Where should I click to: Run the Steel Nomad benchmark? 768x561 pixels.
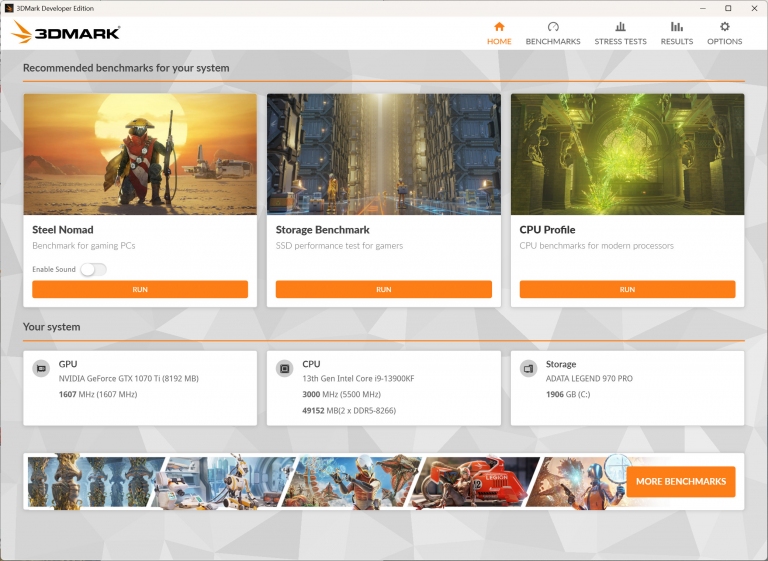pyautogui.click(x=140, y=289)
